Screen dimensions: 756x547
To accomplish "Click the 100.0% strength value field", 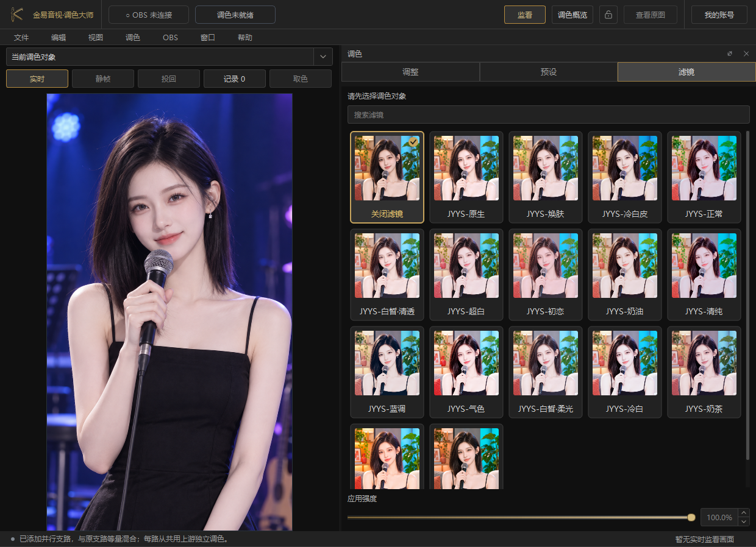I will click(719, 517).
